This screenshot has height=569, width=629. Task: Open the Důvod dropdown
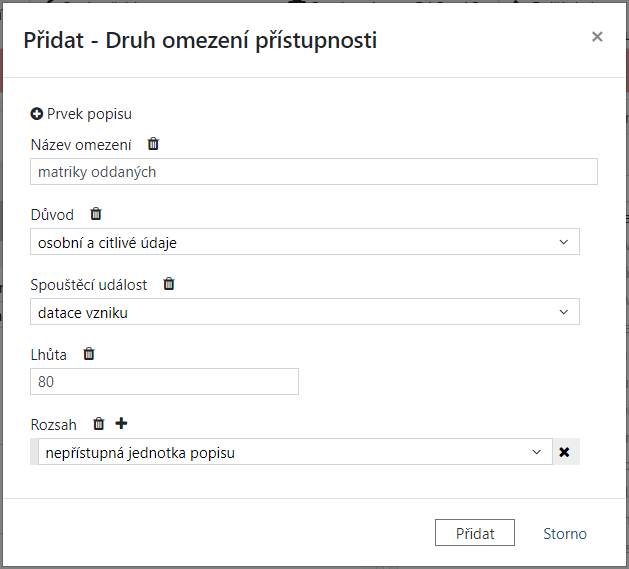[x=304, y=242]
